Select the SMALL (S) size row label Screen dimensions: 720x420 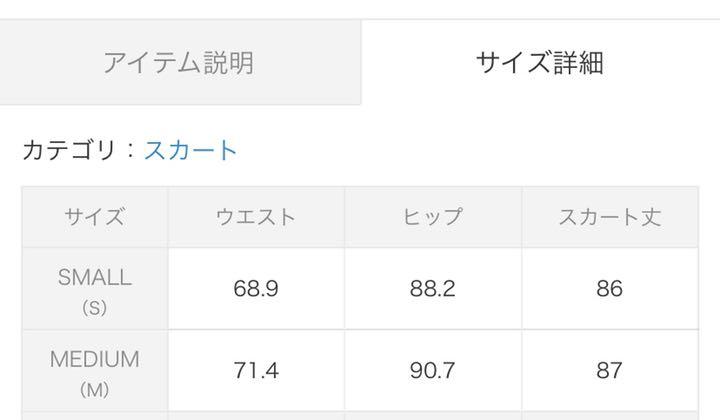[95, 288]
